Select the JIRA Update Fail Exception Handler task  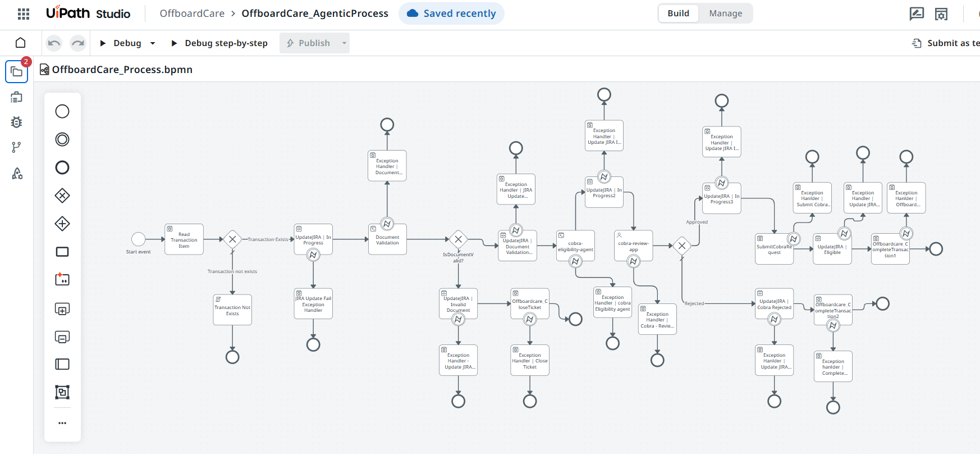tap(313, 304)
